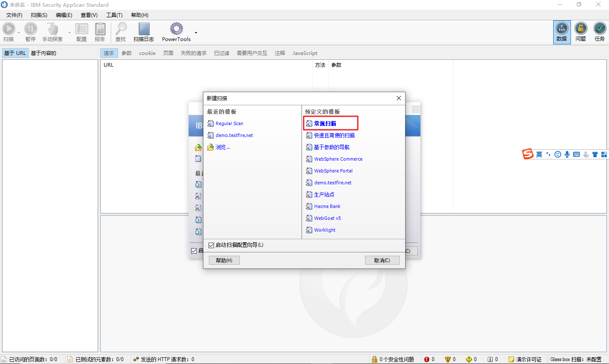
Task: Click Sogou skin shirt icon
Action: click(595, 154)
